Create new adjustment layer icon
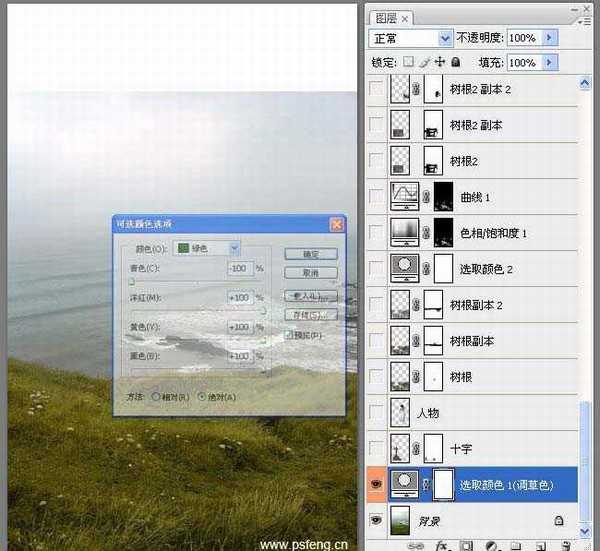The image size is (600, 551). [x=491, y=546]
